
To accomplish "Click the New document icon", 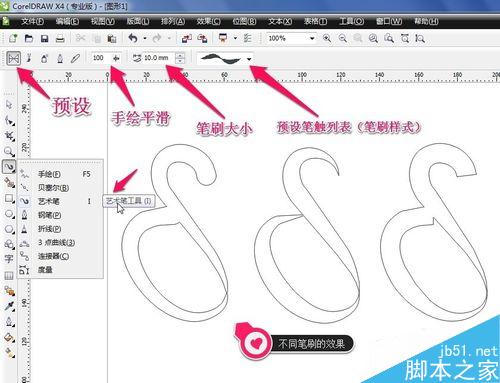I will 13,38.
